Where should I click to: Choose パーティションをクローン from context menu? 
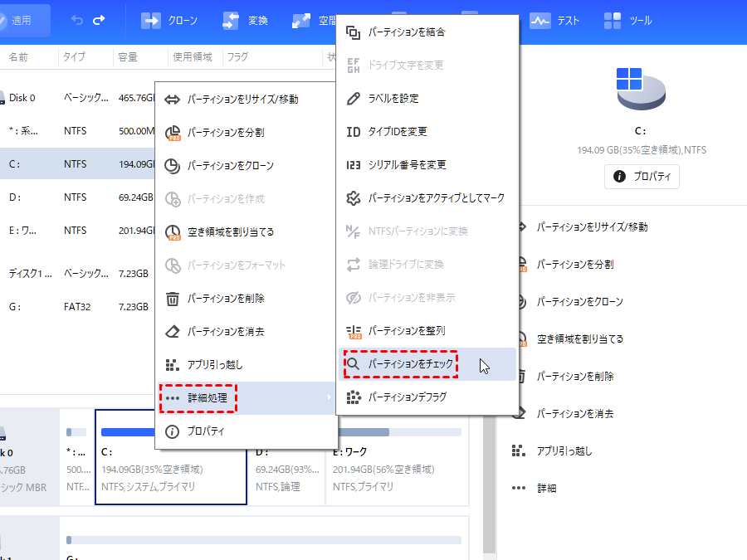[230, 166]
